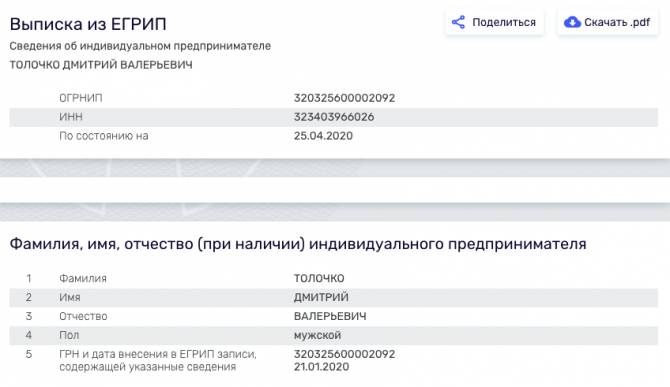Click the name ТОЛОЧКО ДМИТРИЙ ВАЛЕРЬЕВИЧ under the title
This screenshot has height=387, width=670.
pyautogui.click(x=101, y=65)
